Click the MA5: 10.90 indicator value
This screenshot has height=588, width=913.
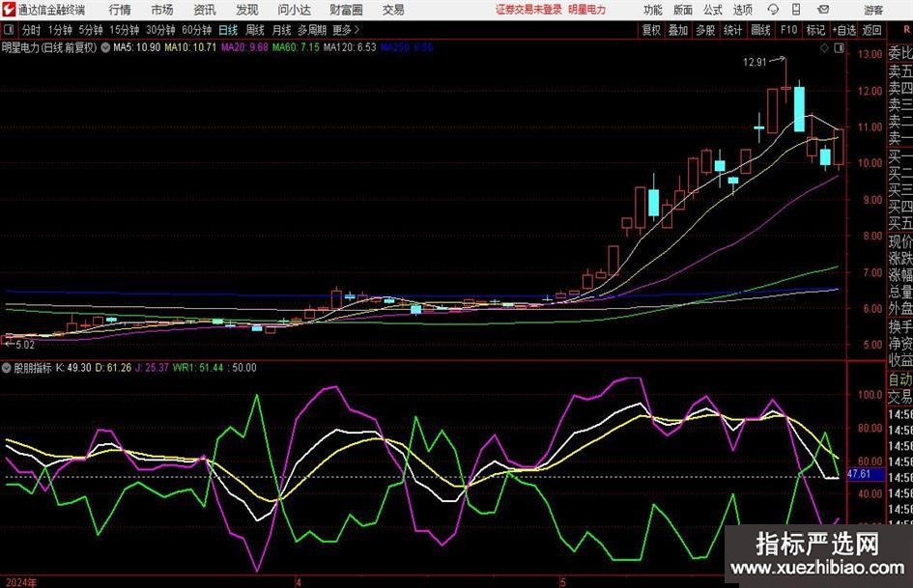click(137, 47)
